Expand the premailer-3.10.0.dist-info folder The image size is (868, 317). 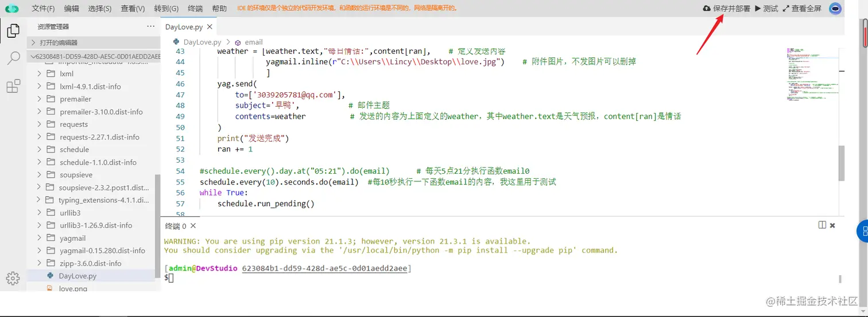[x=38, y=112]
